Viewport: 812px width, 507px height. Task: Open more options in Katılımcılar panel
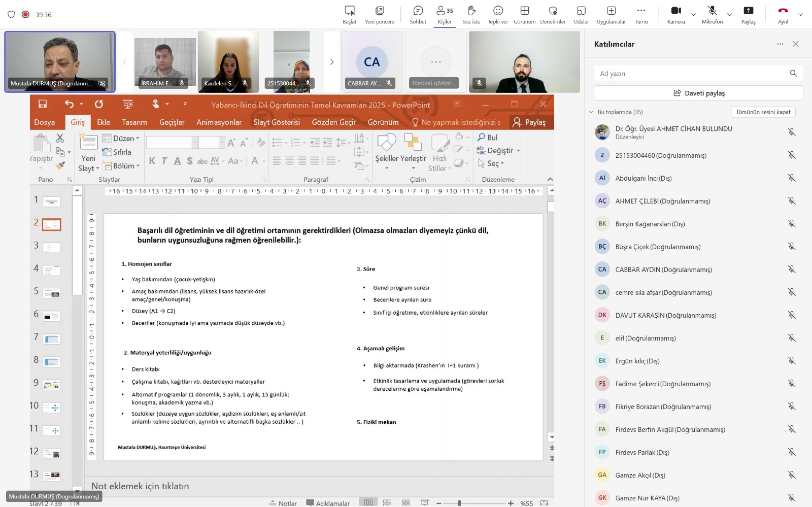coord(780,44)
